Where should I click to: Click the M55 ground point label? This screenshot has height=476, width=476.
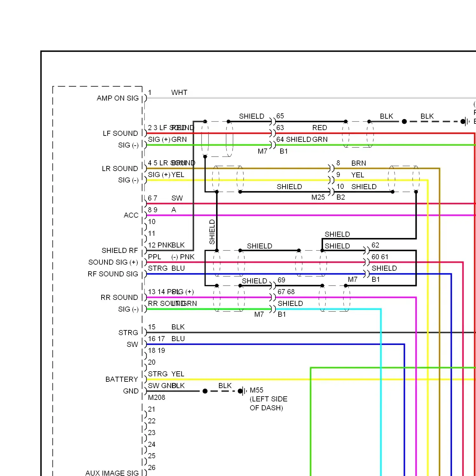point(257,390)
